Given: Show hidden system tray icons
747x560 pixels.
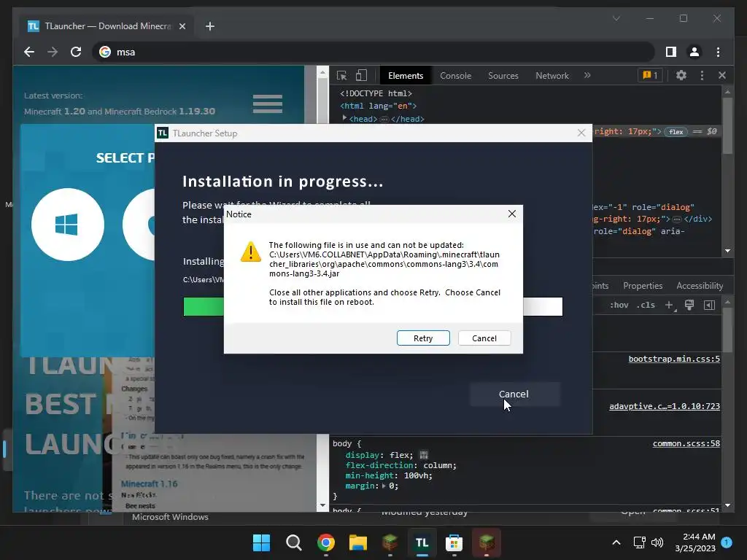Looking at the screenshot, I should click(x=616, y=542).
